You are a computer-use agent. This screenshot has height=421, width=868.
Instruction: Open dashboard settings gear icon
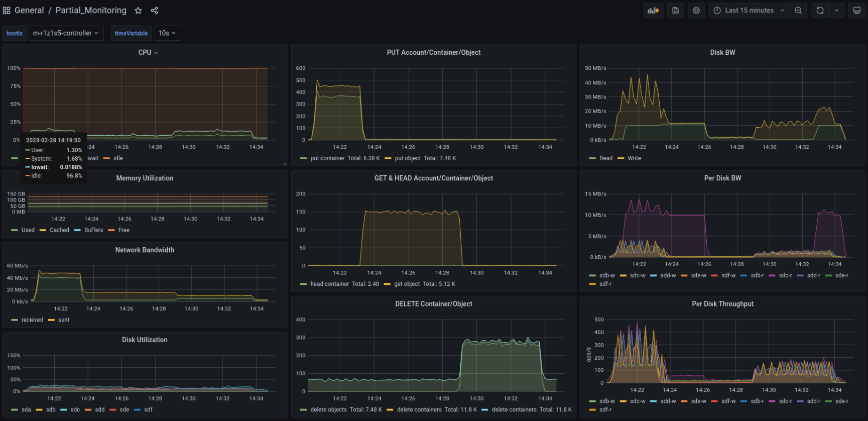tap(696, 11)
